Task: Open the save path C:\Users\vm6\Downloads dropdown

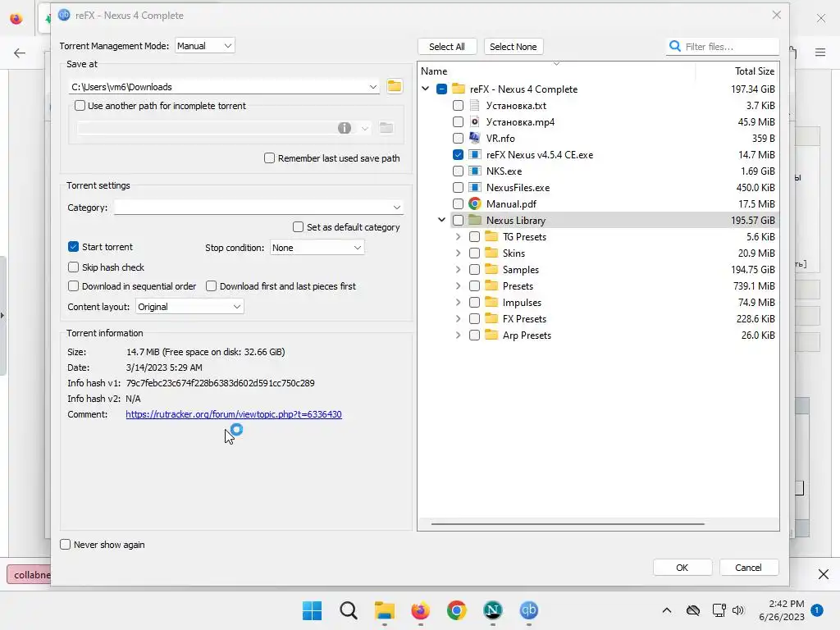Action: point(373,87)
